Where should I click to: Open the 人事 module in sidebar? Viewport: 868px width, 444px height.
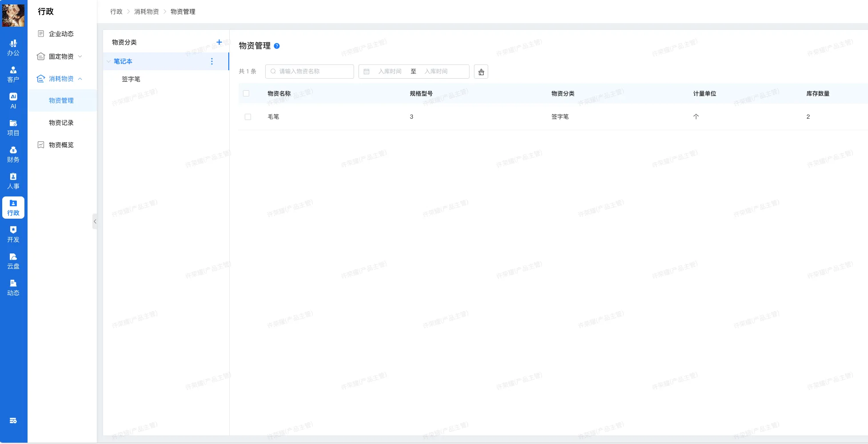click(13, 181)
